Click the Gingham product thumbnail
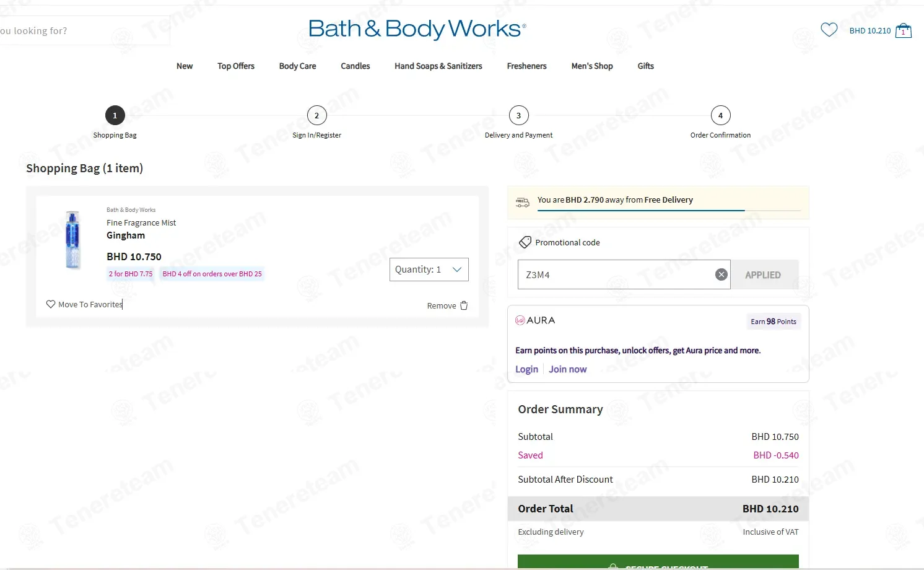This screenshot has width=924, height=570. tap(72, 239)
